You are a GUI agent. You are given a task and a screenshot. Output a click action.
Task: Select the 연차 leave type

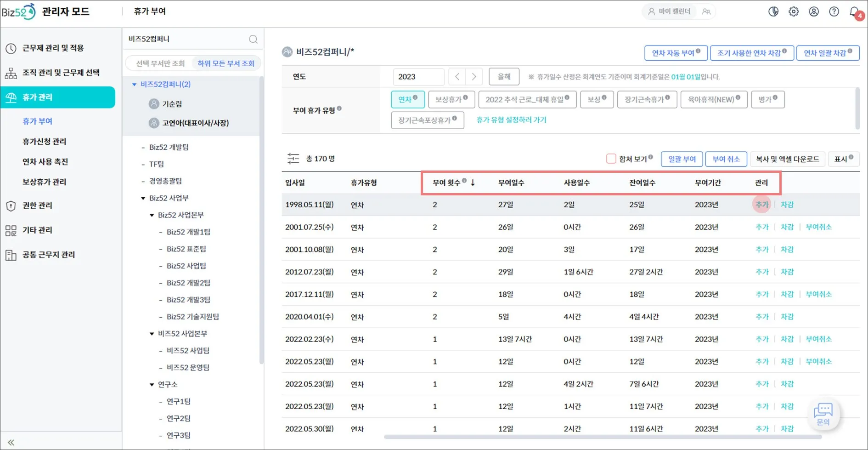click(x=408, y=99)
